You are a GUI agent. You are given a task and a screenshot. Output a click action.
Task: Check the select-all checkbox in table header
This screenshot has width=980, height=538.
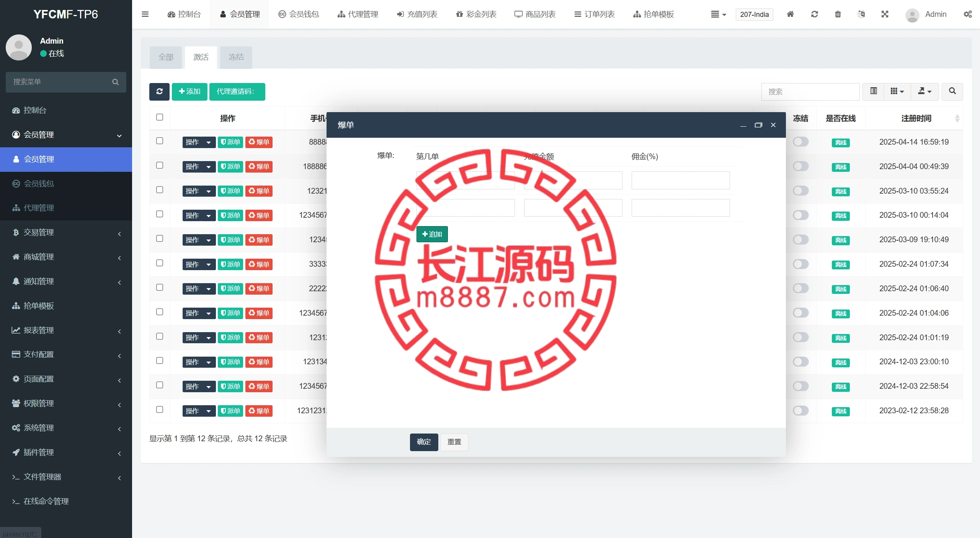point(160,117)
